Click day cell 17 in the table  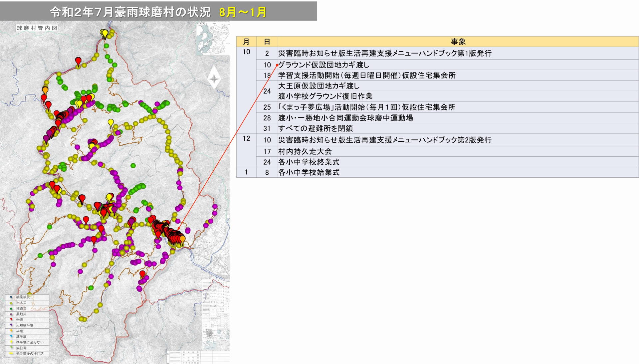[x=267, y=151]
